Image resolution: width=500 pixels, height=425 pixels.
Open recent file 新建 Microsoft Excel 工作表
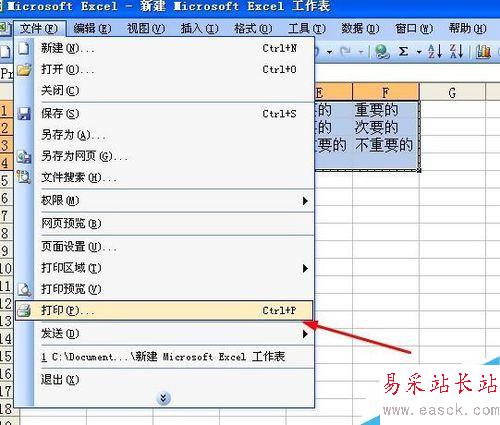[x=164, y=357]
